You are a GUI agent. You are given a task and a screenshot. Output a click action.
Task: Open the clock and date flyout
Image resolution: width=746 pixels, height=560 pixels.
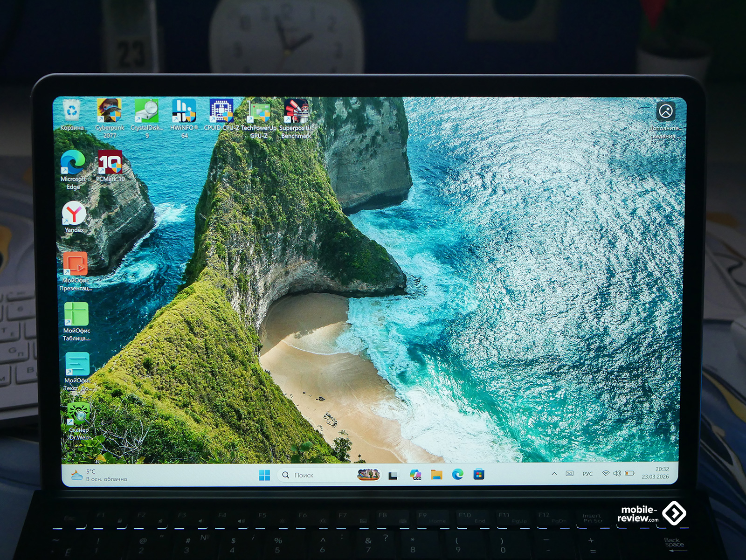[x=655, y=473]
